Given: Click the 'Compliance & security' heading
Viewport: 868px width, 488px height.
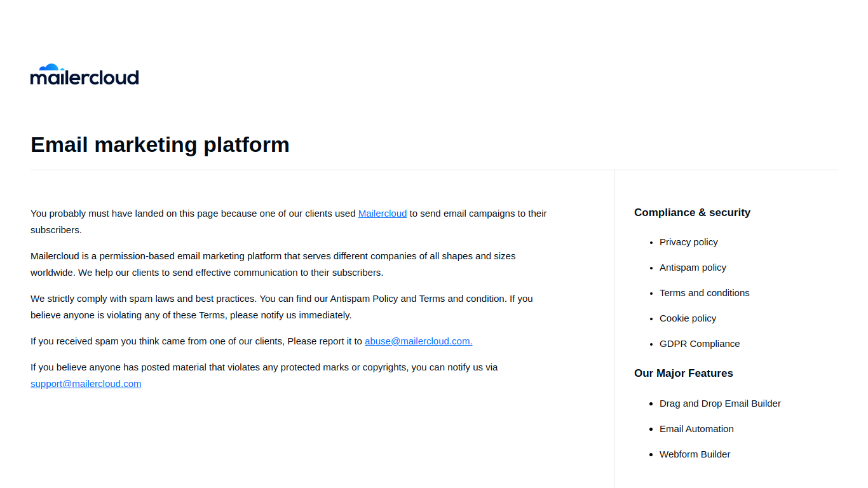Looking at the screenshot, I should [692, 212].
